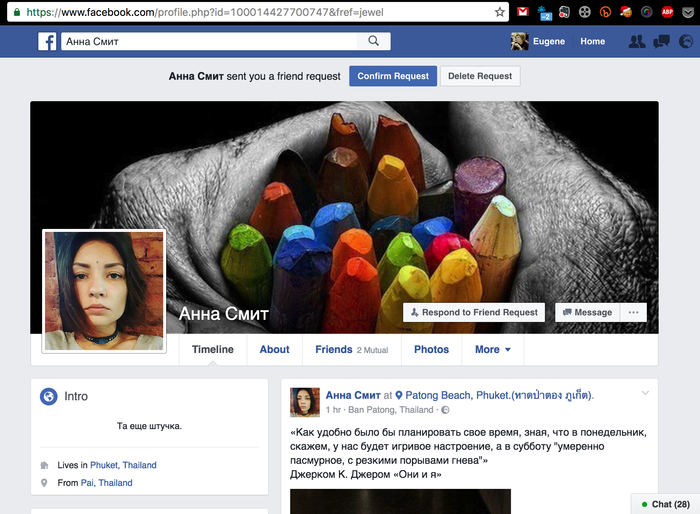
Task: Expand the More dropdown tab
Action: click(x=492, y=349)
